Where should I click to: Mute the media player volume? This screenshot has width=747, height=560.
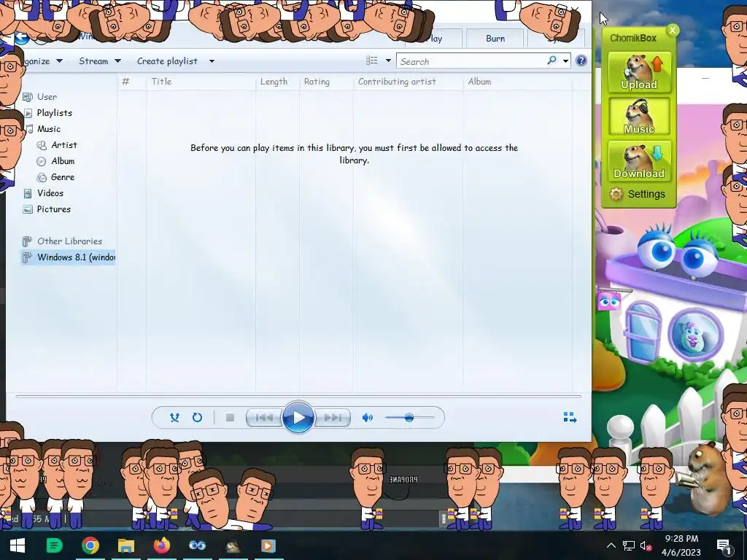tap(368, 418)
